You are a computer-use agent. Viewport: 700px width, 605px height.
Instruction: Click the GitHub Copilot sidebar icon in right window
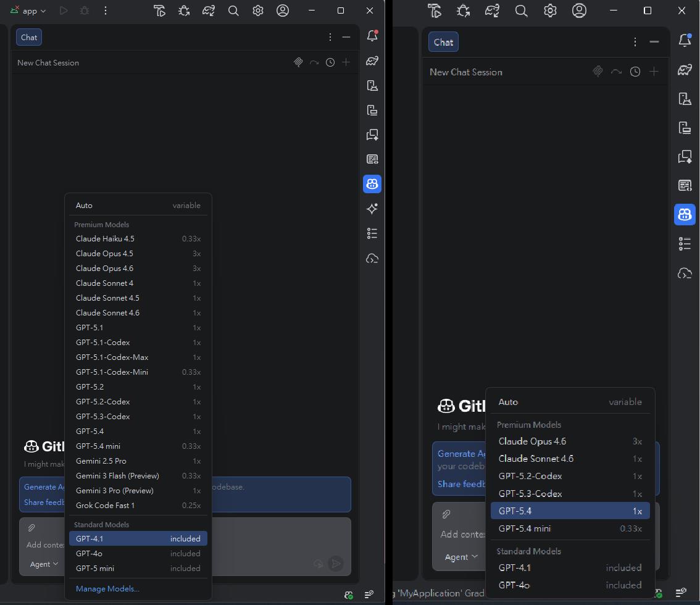click(685, 214)
